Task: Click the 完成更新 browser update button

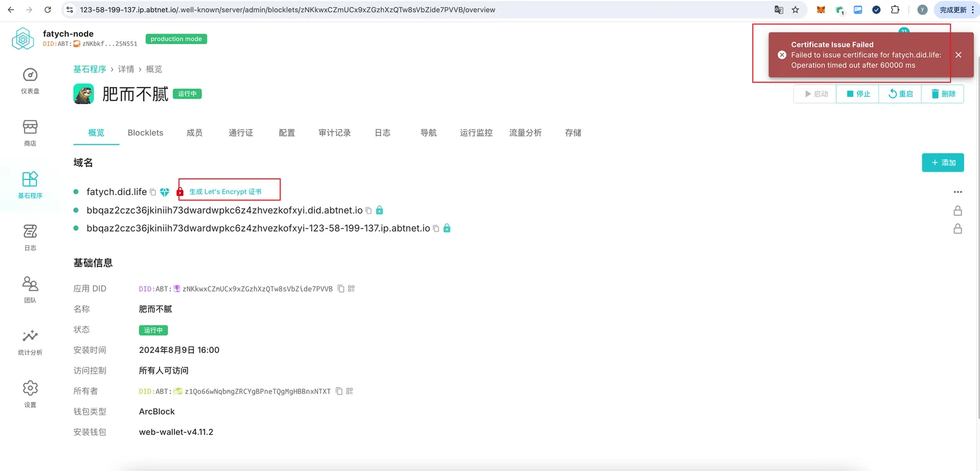Action: [953, 10]
